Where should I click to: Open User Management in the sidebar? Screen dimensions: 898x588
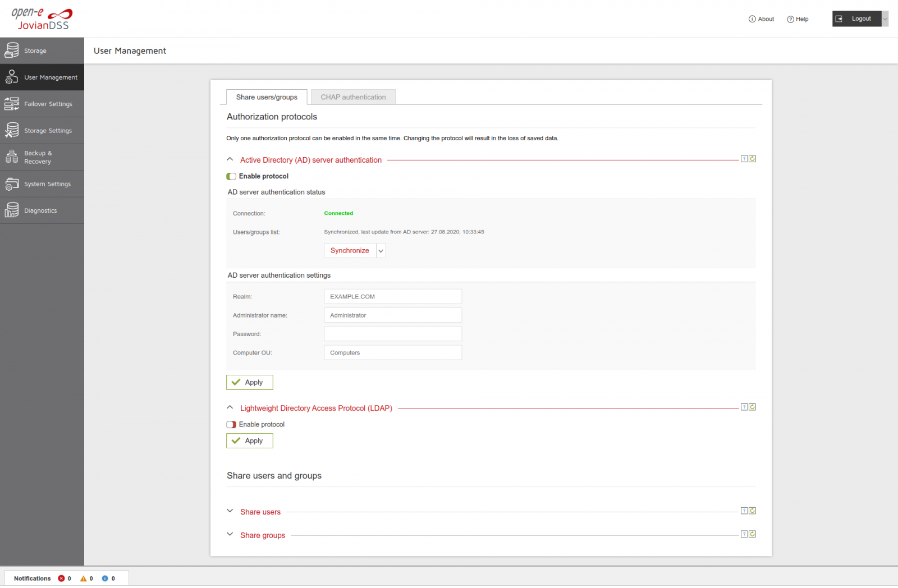[42, 77]
